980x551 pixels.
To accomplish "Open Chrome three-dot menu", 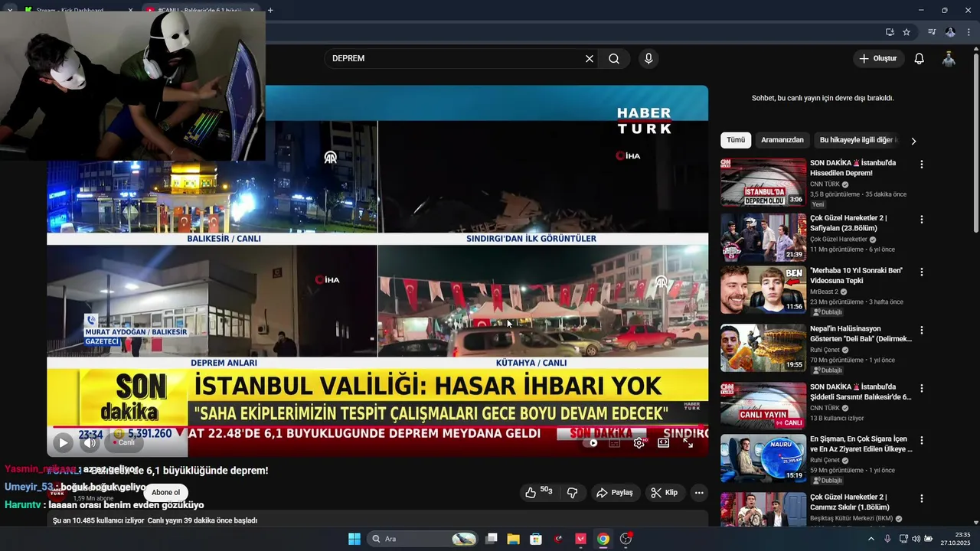I will pyautogui.click(x=969, y=32).
